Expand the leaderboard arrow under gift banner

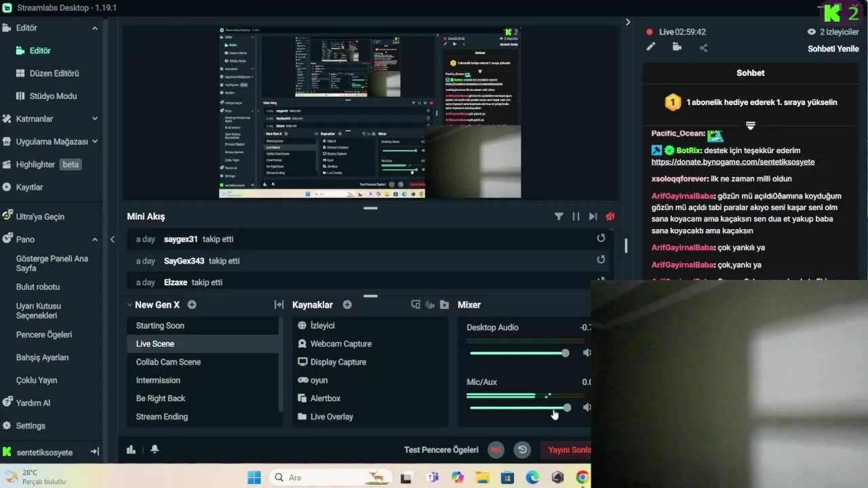point(751,126)
